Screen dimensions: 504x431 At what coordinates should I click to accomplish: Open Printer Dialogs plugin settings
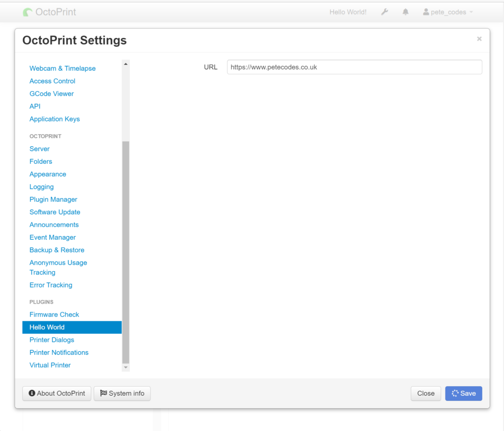[x=52, y=339]
